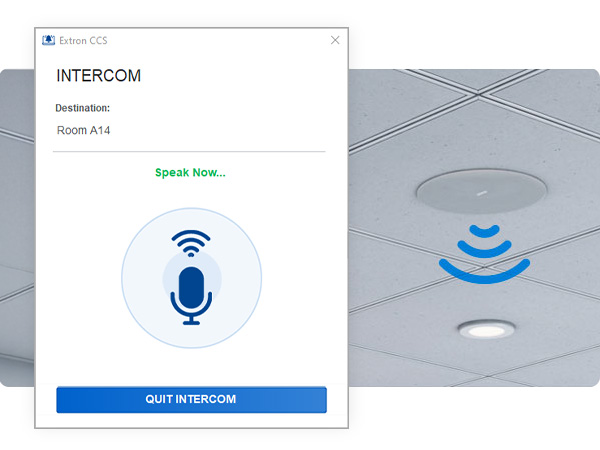
Task: Click the ceiling grid intersection above the speaker
Action: (478, 94)
